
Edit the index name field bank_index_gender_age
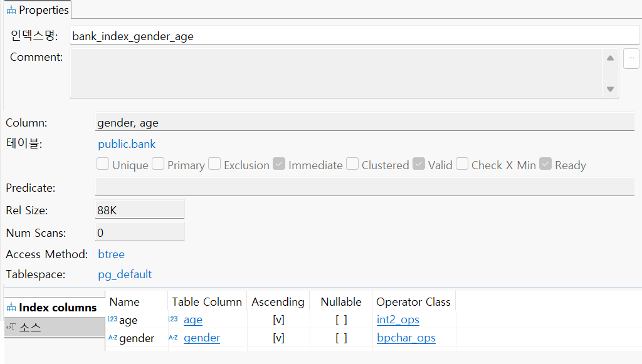coord(355,36)
